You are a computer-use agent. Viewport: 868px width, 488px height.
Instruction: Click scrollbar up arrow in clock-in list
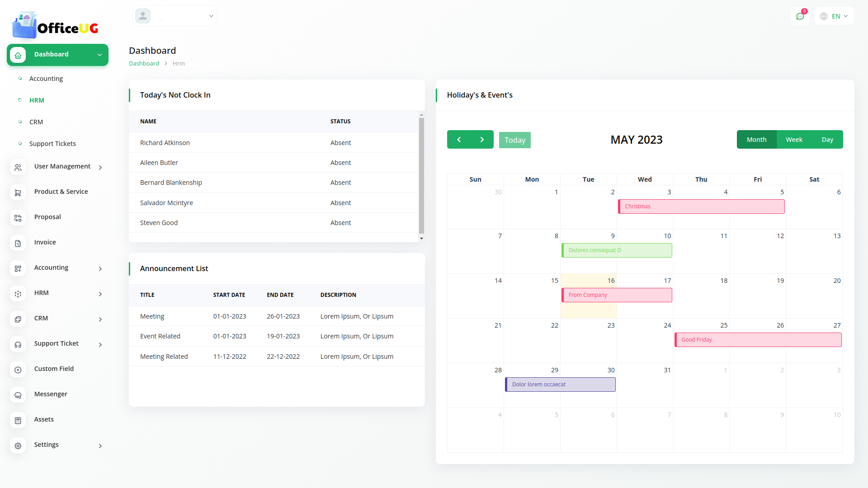tap(421, 115)
